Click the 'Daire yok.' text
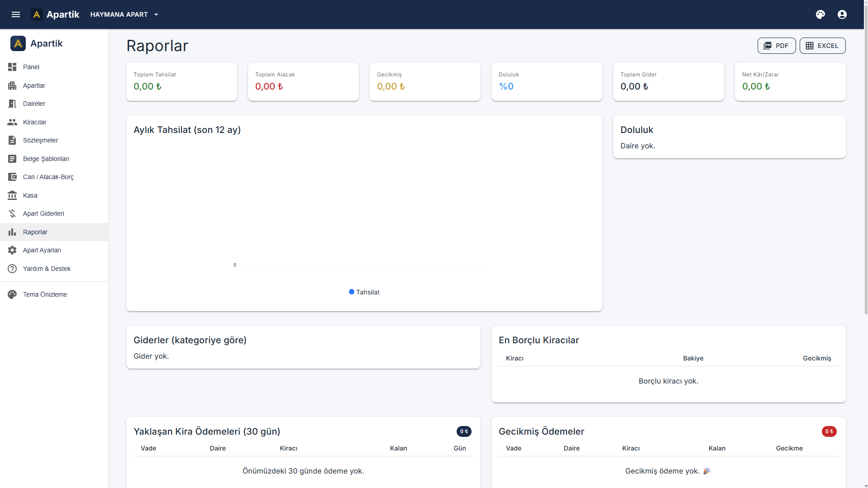This screenshot has height=488, width=868. click(638, 146)
